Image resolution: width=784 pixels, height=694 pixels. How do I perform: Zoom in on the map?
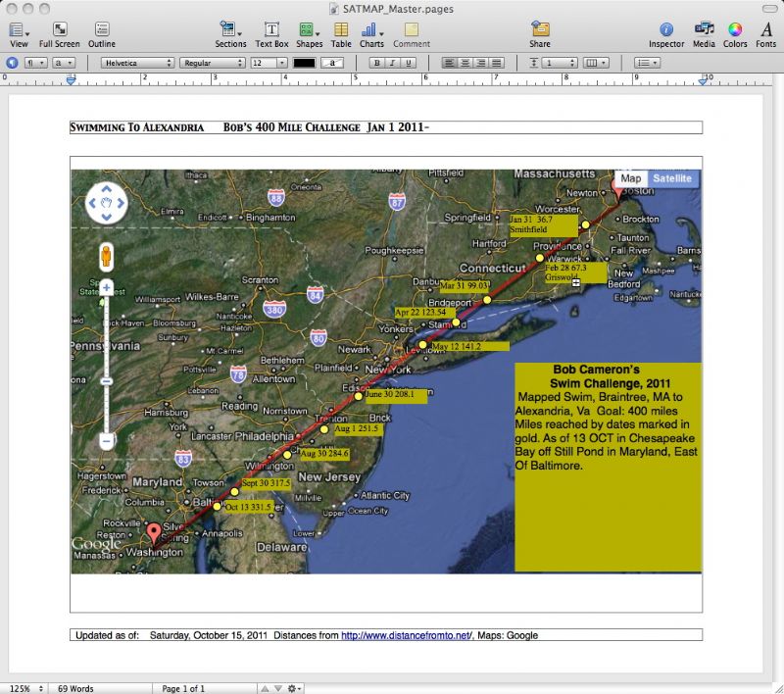click(x=106, y=288)
